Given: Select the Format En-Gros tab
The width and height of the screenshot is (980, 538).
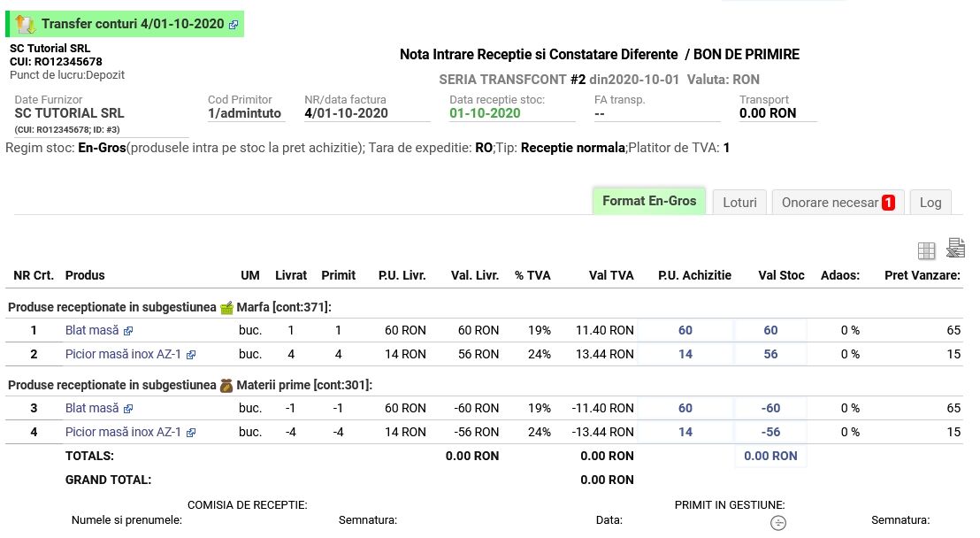Looking at the screenshot, I should click(649, 201).
